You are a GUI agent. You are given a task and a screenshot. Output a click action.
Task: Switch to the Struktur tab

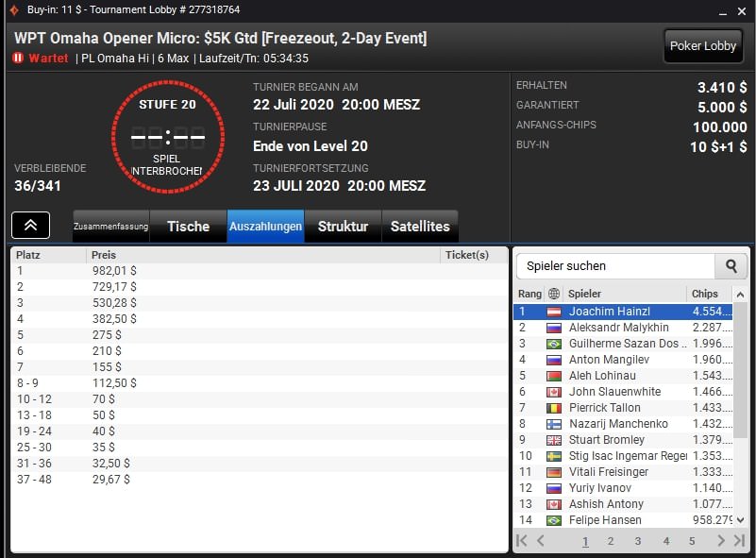pyautogui.click(x=343, y=226)
